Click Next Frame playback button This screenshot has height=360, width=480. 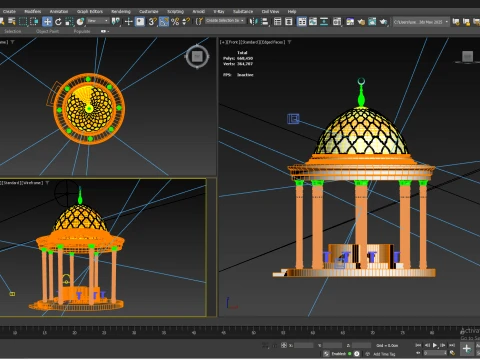pos(443,345)
